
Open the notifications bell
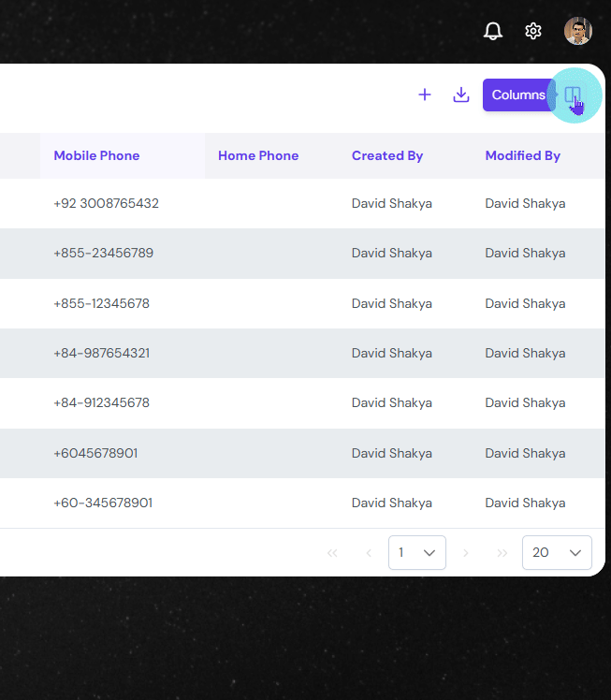tap(493, 31)
